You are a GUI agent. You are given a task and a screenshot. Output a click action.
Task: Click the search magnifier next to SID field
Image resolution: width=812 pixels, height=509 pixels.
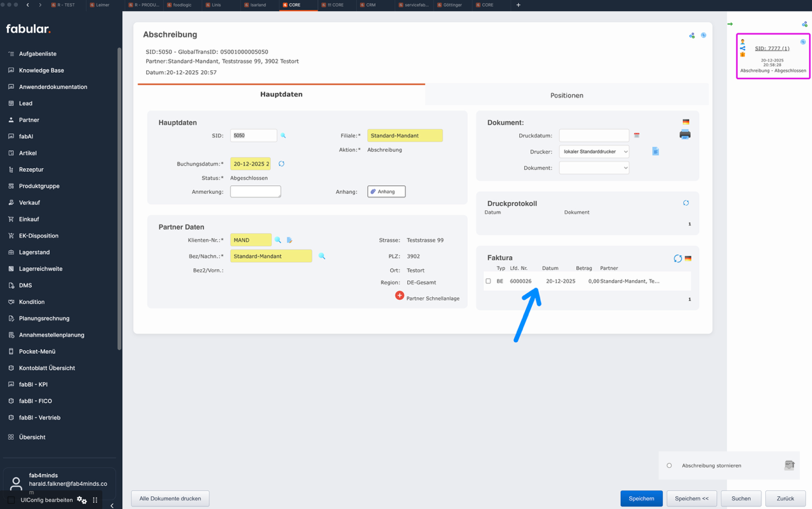click(283, 136)
